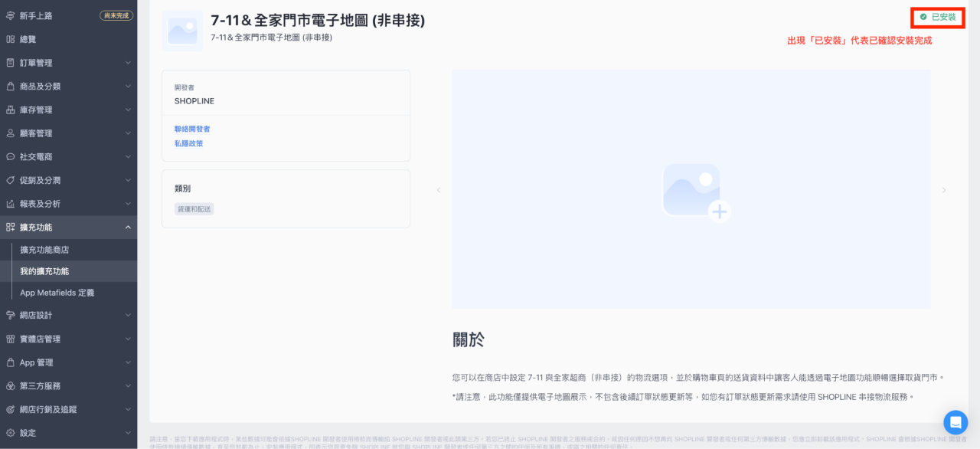Go to 總覽 overview page
This screenshot has width=980, height=449.
point(68,39)
